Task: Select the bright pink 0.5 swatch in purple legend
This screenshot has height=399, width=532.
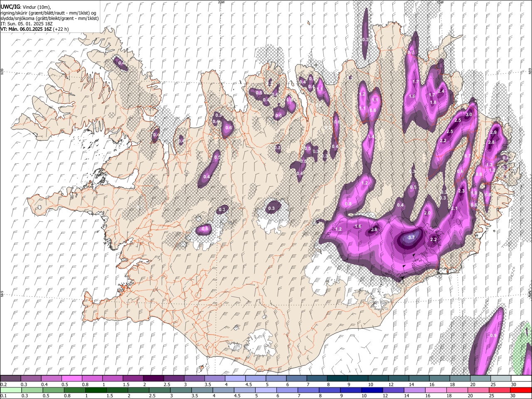Action: pos(71,379)
